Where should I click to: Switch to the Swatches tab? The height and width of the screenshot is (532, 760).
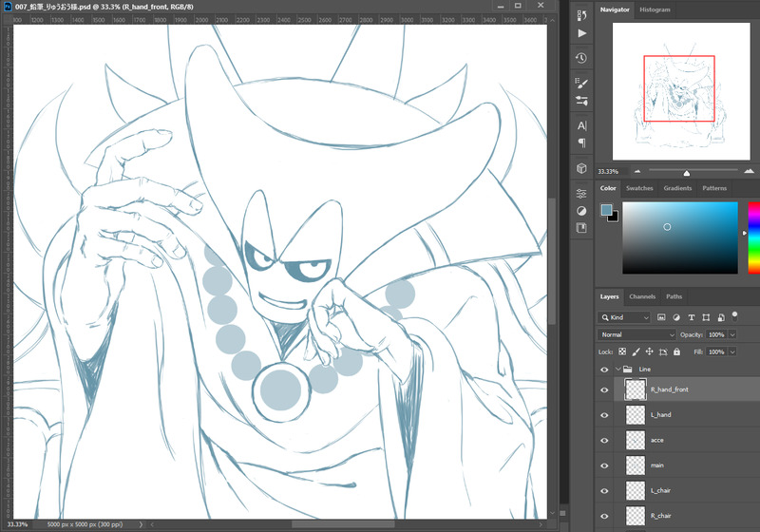click(639, 188)
